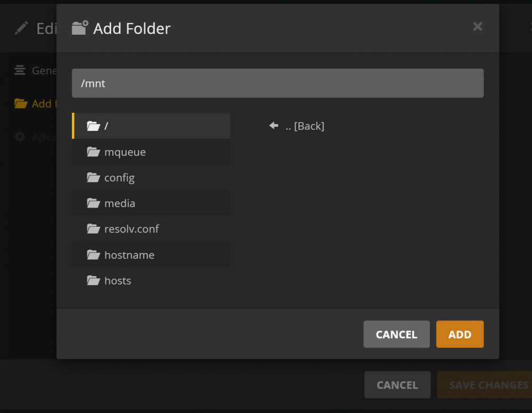Click the folder icon beside mqueue
The height and width of the screenshot is (413, 532).
93,152
